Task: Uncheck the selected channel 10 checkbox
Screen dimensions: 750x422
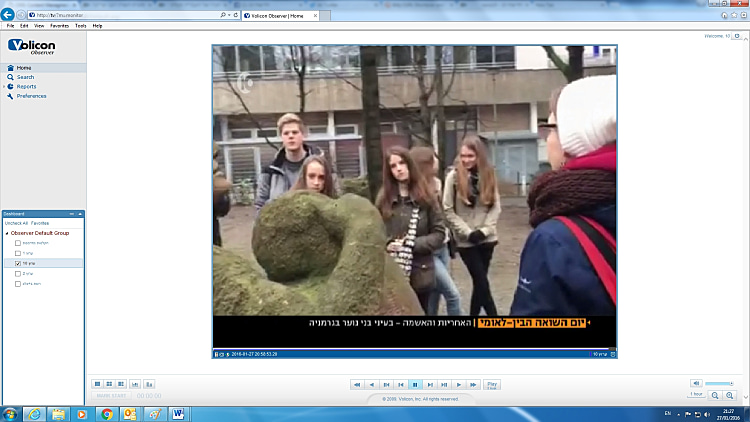Action: click(17, 263)
